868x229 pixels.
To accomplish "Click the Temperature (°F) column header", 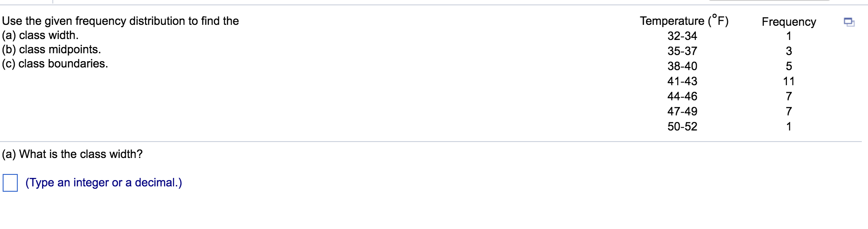I will [x=684, y=21].
